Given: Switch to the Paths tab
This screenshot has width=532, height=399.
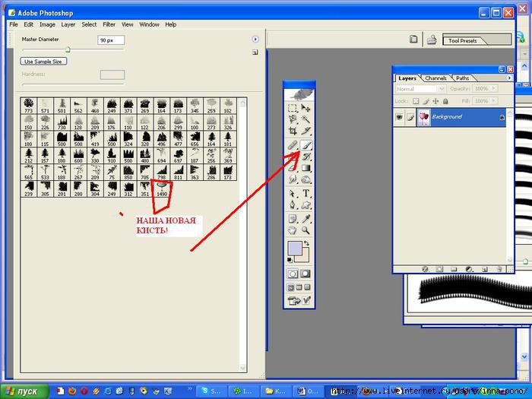Looking at the screenshot, I should (462, 78).
